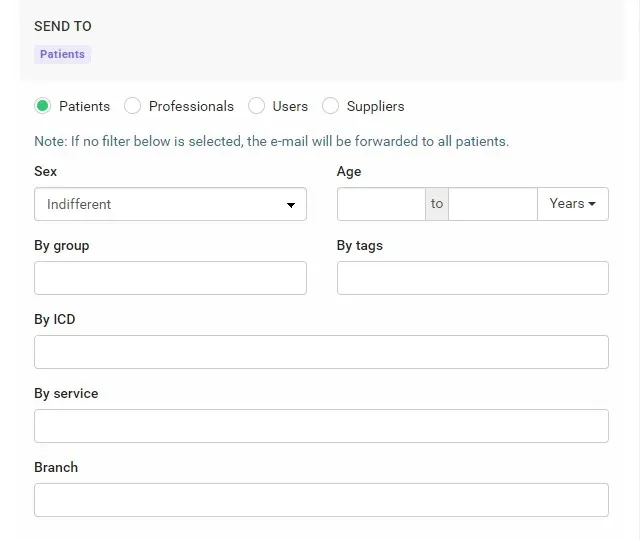Open the Sex dropdown showing Indifferent

[170, 204]
